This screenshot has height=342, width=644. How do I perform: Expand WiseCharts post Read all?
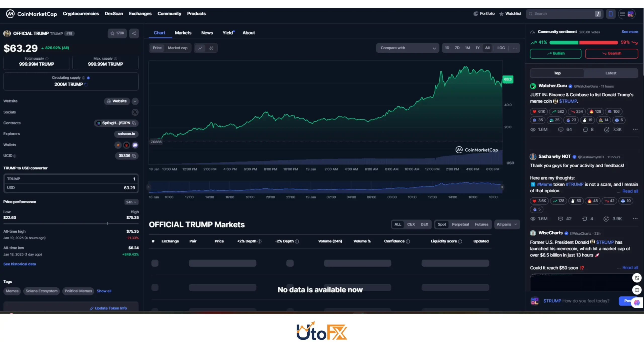[630, 268]
